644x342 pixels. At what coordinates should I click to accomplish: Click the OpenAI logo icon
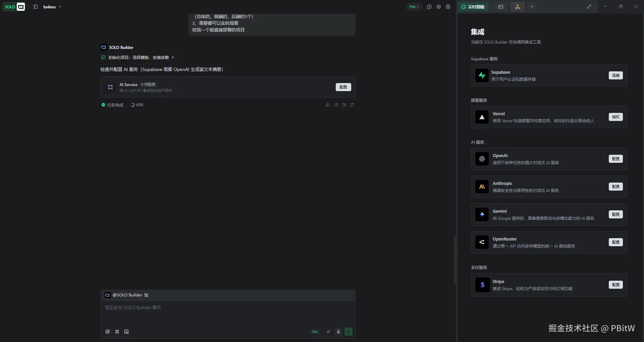pos(482,159)
